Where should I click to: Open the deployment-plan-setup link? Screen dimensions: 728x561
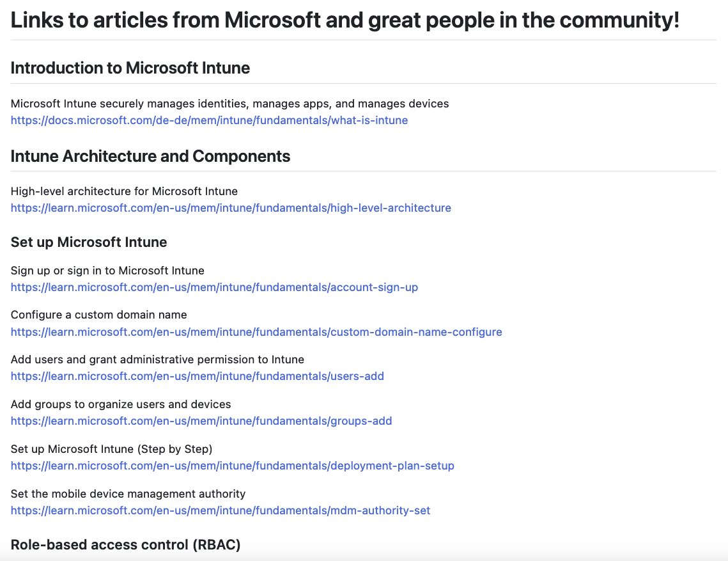click(x=232, y=466)
